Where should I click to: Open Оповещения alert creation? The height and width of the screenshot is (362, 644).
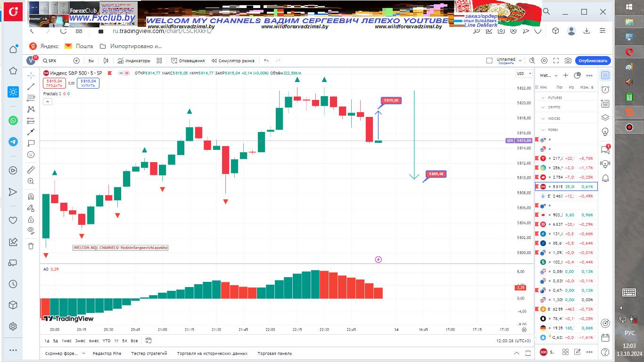click(x=188, y=61)
